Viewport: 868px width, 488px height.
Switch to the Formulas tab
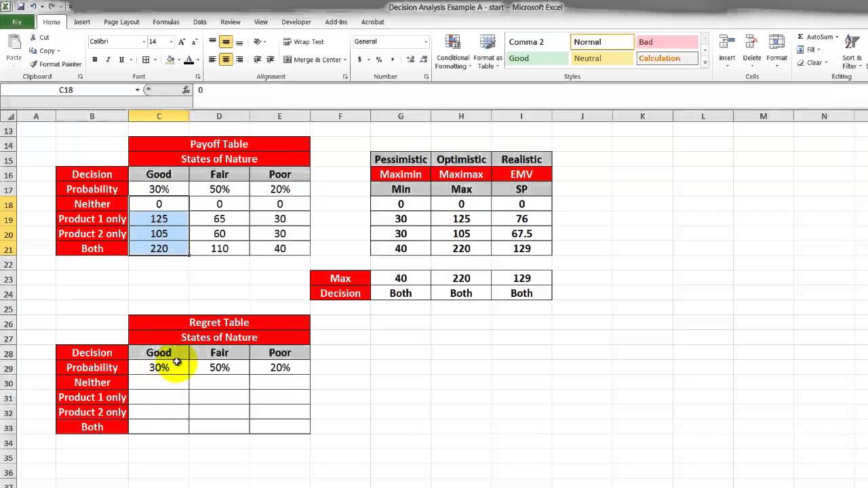[166, 22]
